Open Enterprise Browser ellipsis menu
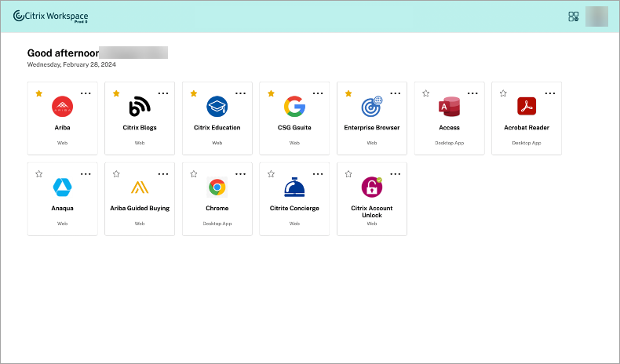Screen dimensions: 620x364 pos(396,93)
